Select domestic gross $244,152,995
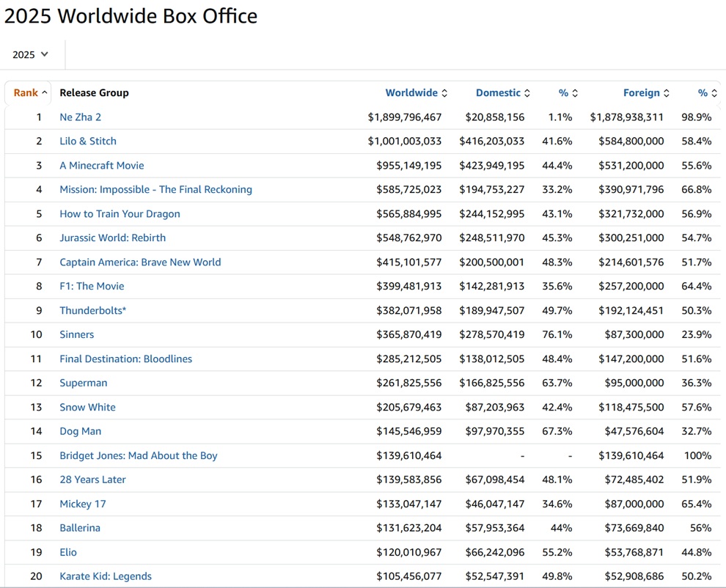Viewport: 726px width, 588px height. 492,214
